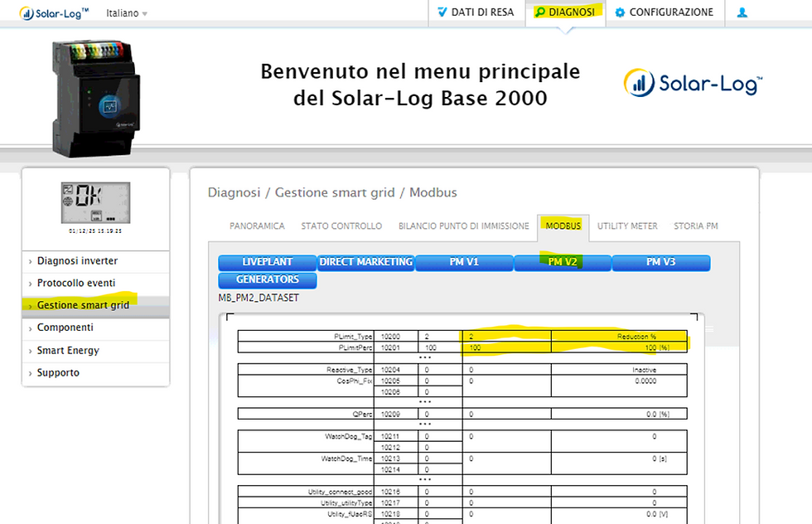812x524 pixels.
Task: Open Diagnosi inverter in sidebar
Action: 77,260
